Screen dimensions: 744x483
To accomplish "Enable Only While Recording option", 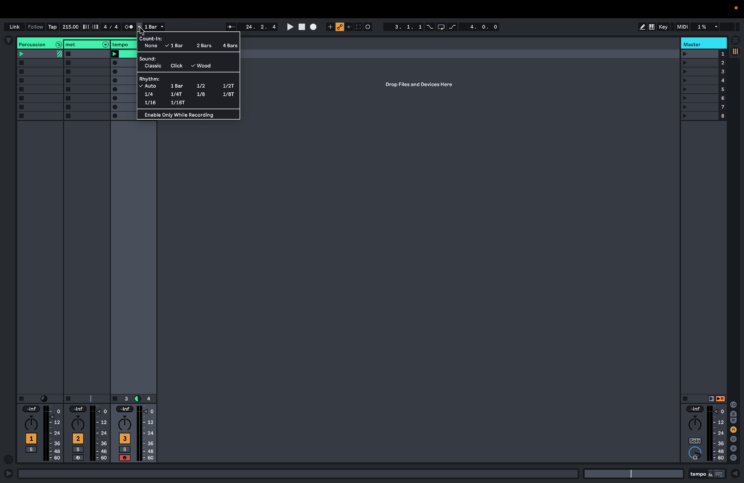I will (x=179, y=115).
